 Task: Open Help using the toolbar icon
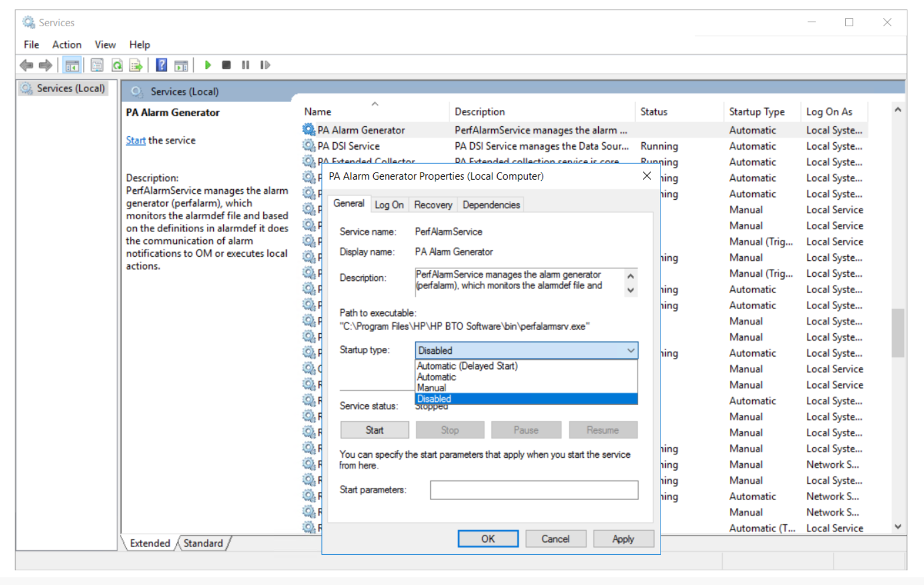[x=161, y=65]
